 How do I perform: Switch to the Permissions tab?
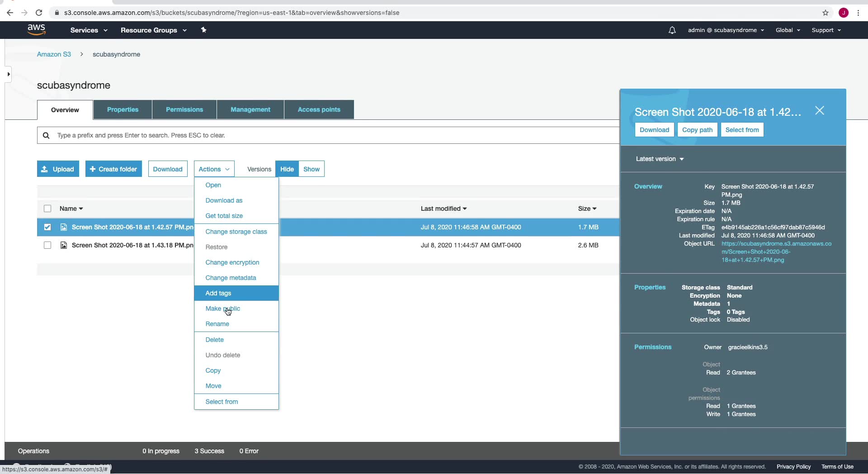point(184,109)
